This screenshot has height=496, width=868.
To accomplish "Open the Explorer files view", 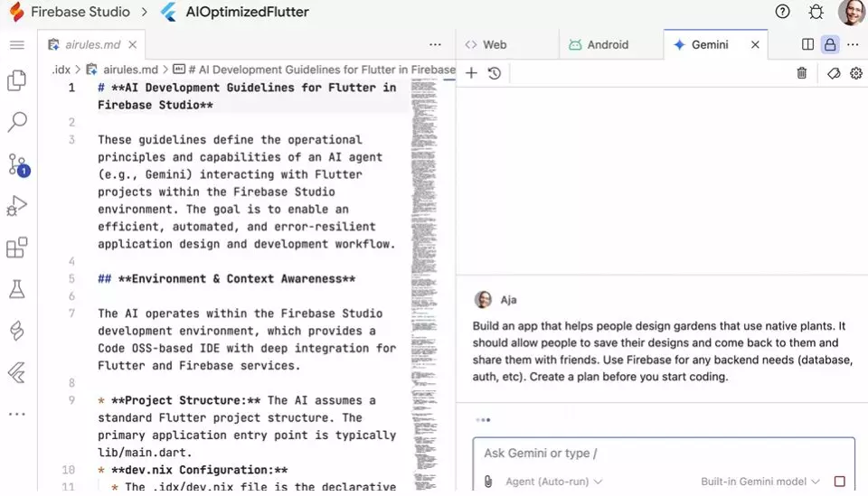I will (x=17, y=80).
